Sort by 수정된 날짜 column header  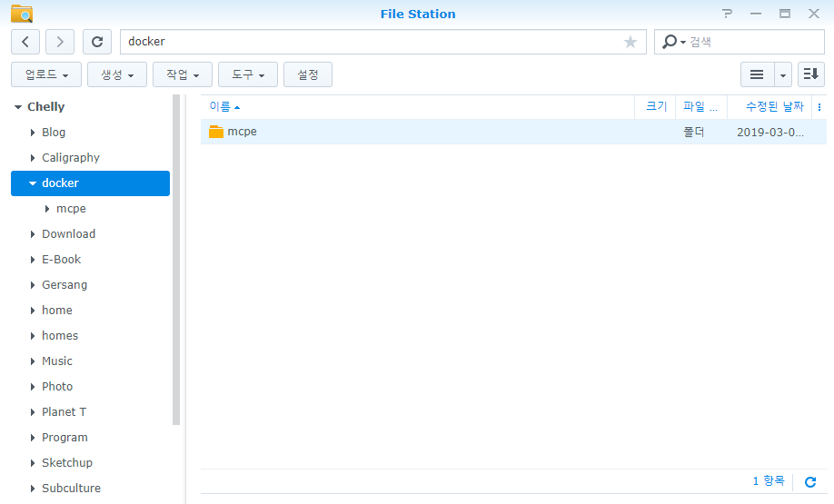point(769,107)
